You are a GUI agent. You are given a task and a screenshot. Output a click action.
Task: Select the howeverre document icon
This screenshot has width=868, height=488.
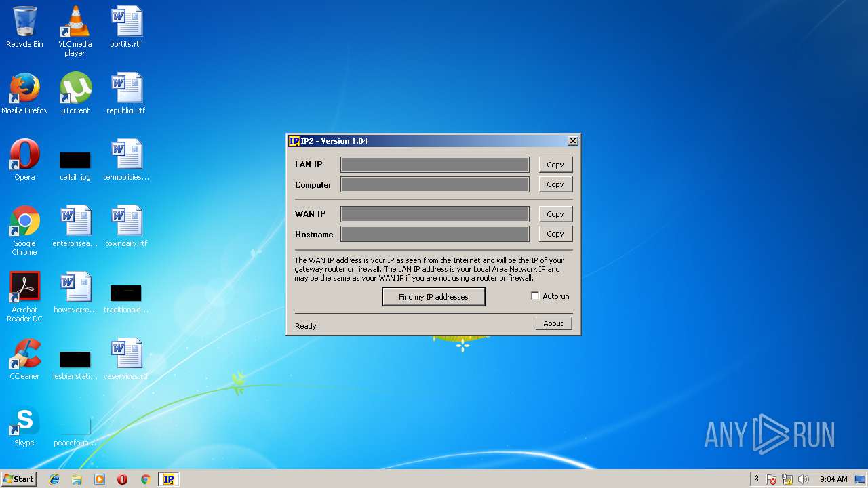[x=75, y=293]
